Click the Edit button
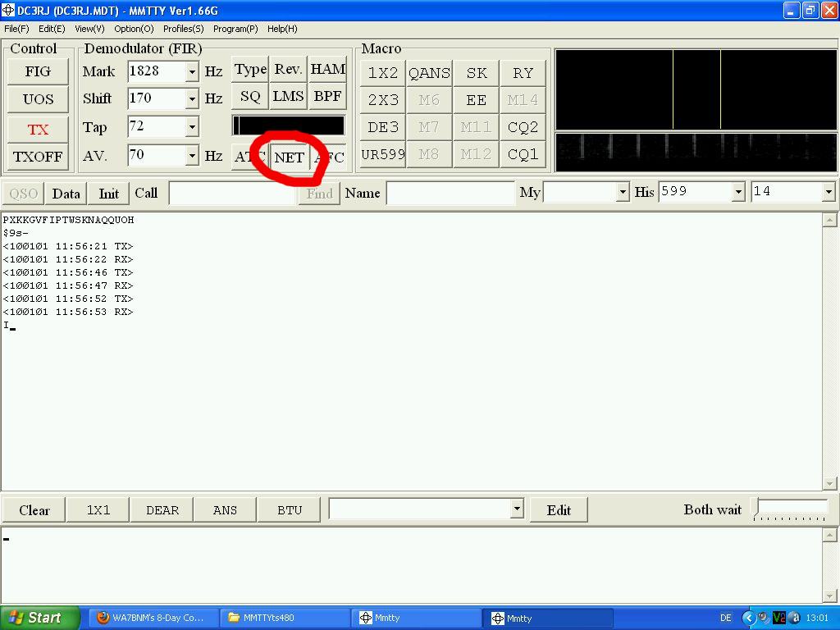 [x=559, y=509]
